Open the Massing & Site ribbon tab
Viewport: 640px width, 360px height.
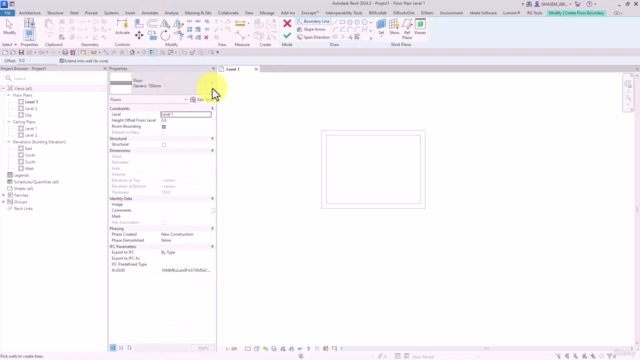198,13
